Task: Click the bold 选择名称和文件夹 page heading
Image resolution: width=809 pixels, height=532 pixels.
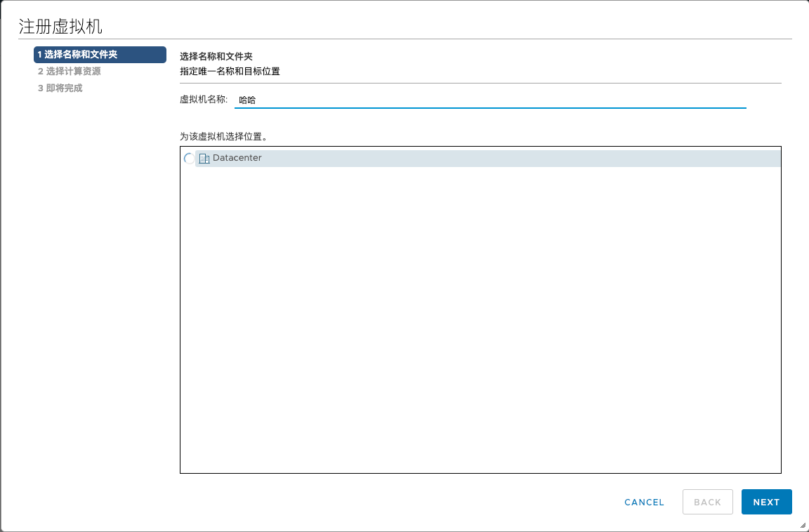Action: tap(216, 56)
